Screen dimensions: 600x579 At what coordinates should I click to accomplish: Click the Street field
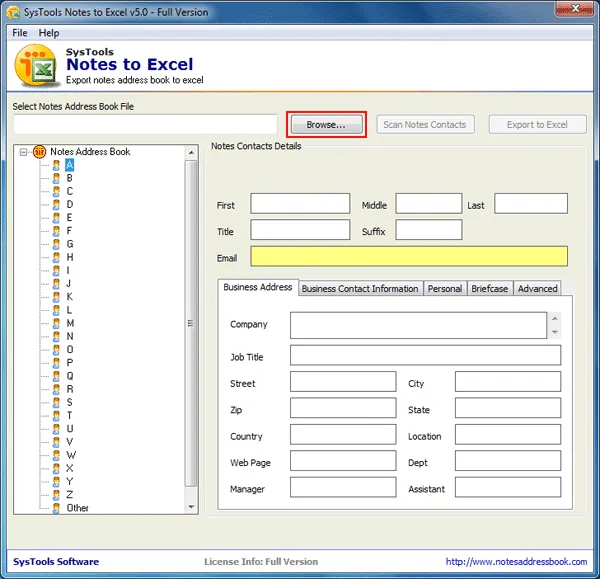(x=343, y=382)
